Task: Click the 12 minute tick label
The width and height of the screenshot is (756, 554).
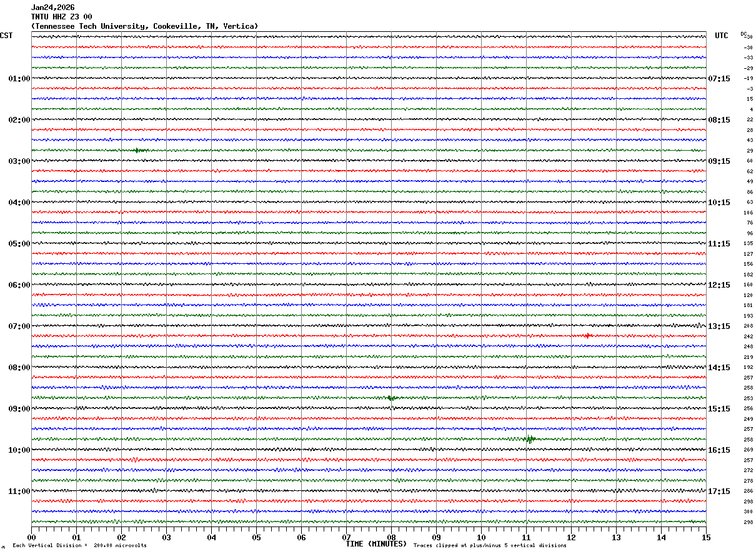Action: [571, 537]
